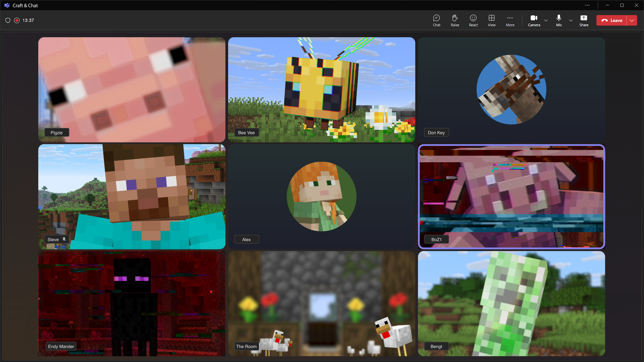Toggle the Camera off

tap(534, 20)
